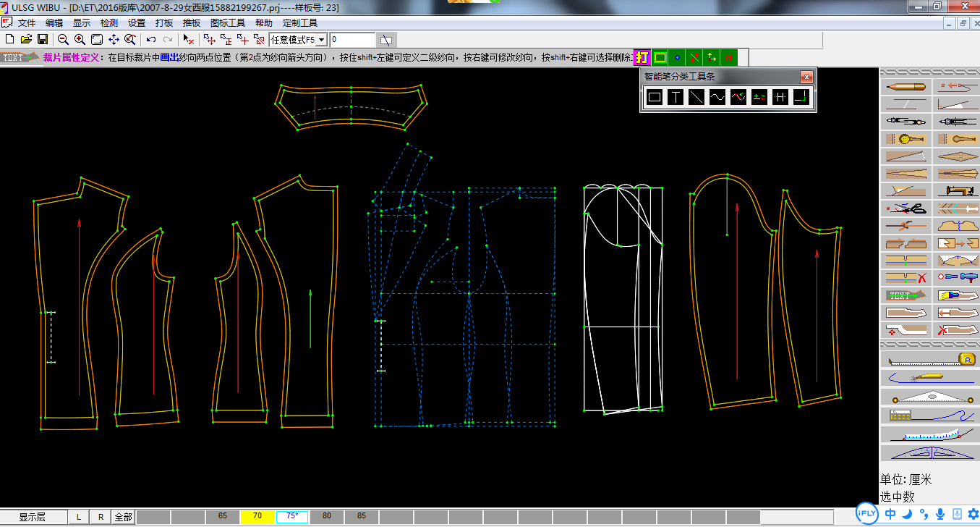Image resolution: width=980 pixels, height=527 pixels.
Task: Toggle the L layer display button
Action: pyautogui.click(x=79, y=517)
